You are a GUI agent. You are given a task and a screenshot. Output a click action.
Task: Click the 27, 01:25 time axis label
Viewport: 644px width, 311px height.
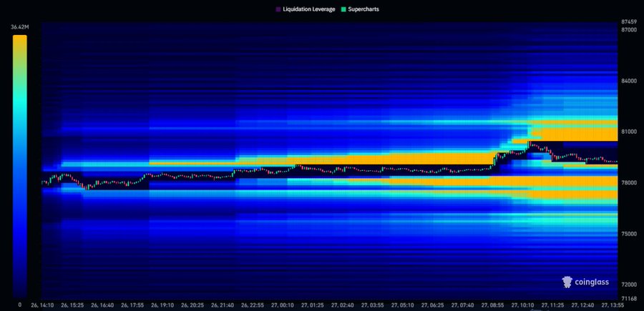pyautogui.click(x=313, y=305)
